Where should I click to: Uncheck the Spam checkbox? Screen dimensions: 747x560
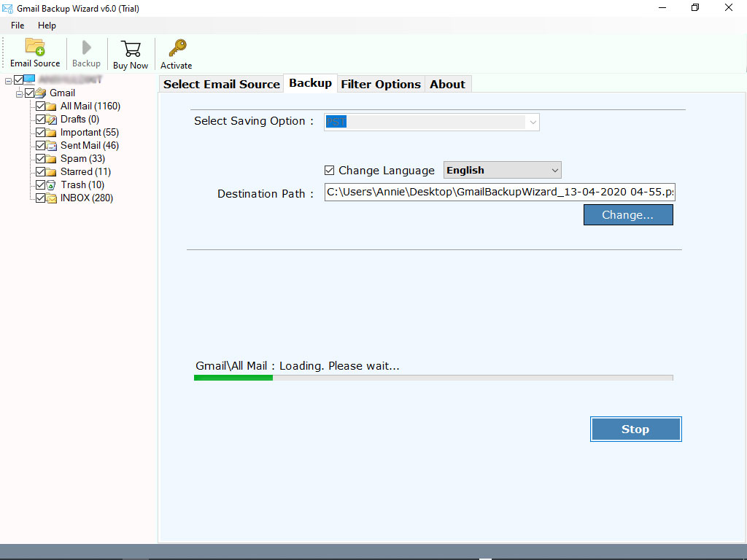tap(41, 158)
